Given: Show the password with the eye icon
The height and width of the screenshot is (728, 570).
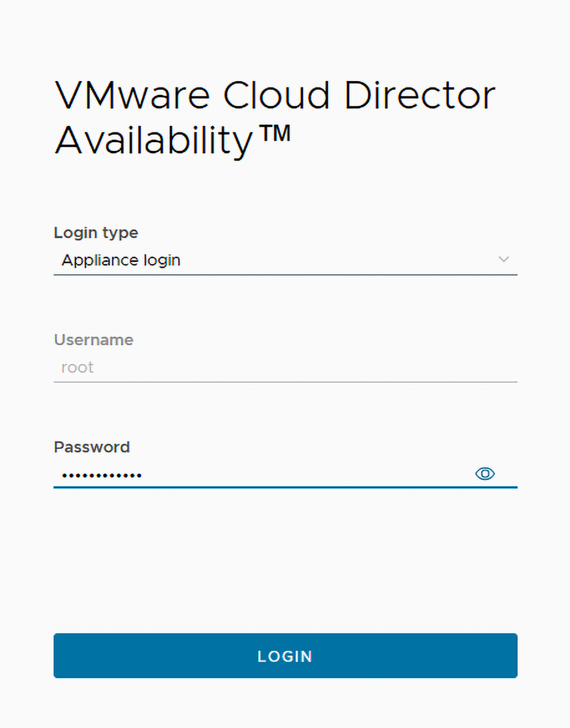Looking at the screenshot, I should [485, 474].
